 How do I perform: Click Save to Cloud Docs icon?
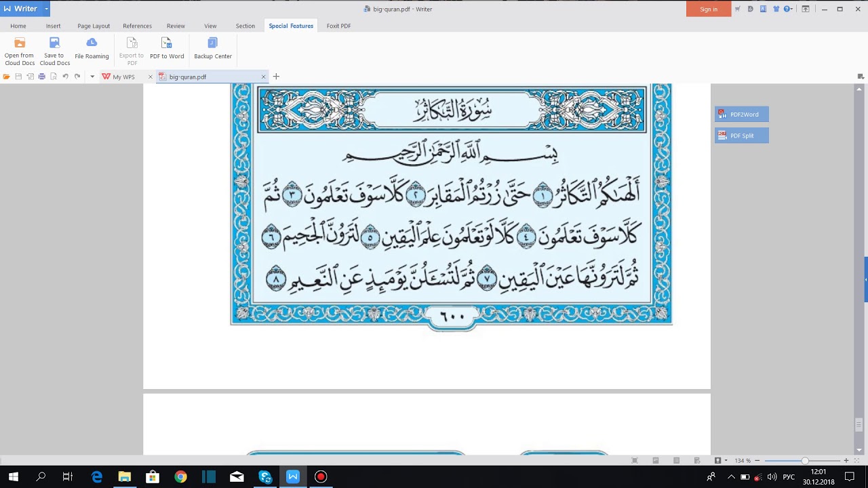coord(55,43)
